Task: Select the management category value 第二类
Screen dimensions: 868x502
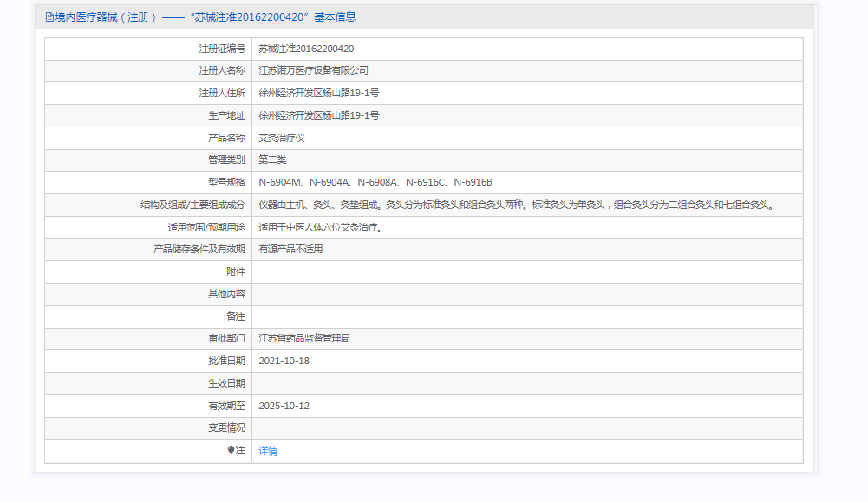Action: click(x=272, y=160)
